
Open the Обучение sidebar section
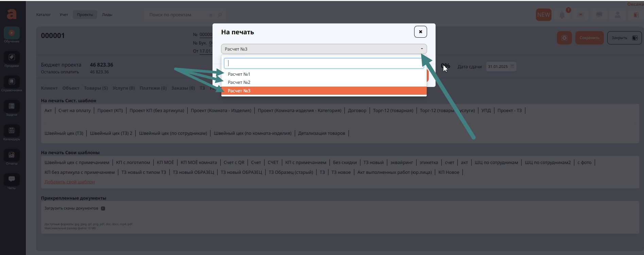click(12, 33)
